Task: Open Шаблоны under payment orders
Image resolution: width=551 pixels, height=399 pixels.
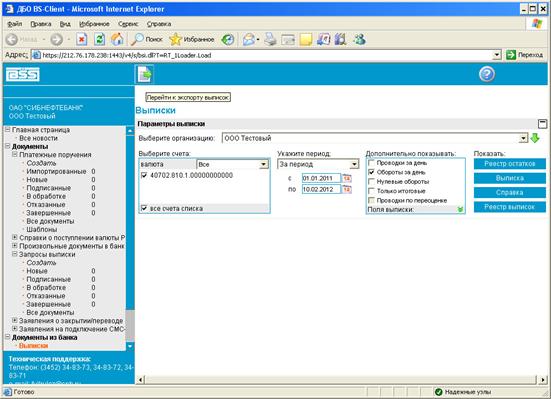Action: tap(42, 229)
